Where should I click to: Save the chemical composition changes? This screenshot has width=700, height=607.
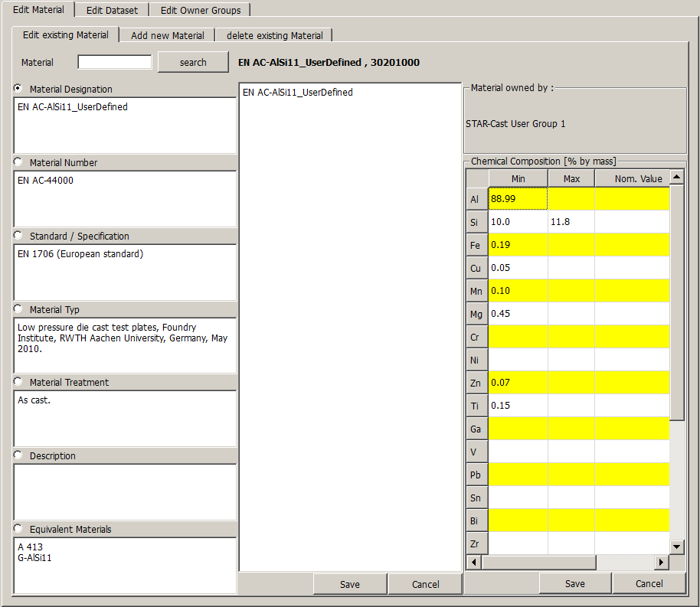click(x=574, y=583)
